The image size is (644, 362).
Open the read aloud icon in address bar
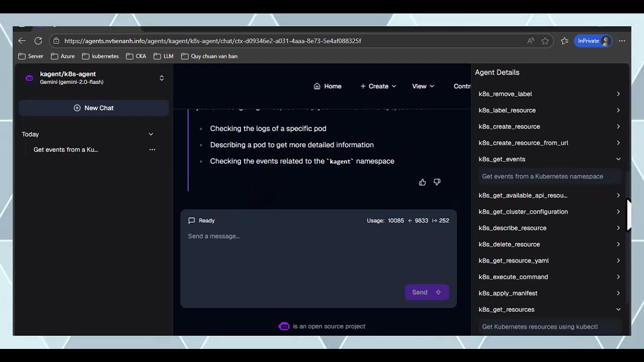531,41
